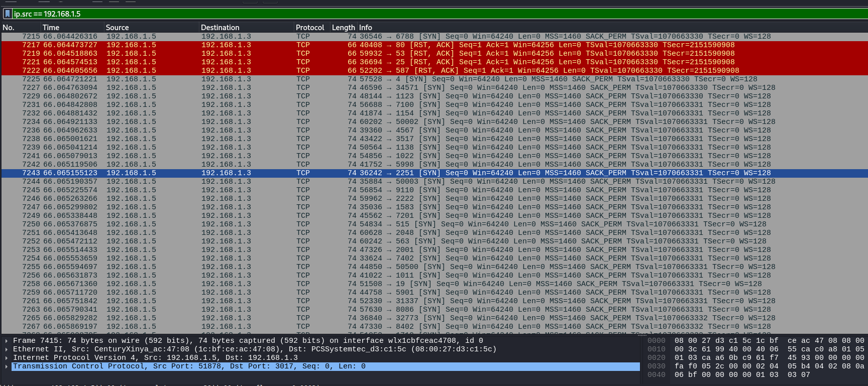Sort packets by the Source column header

(151, 28)
